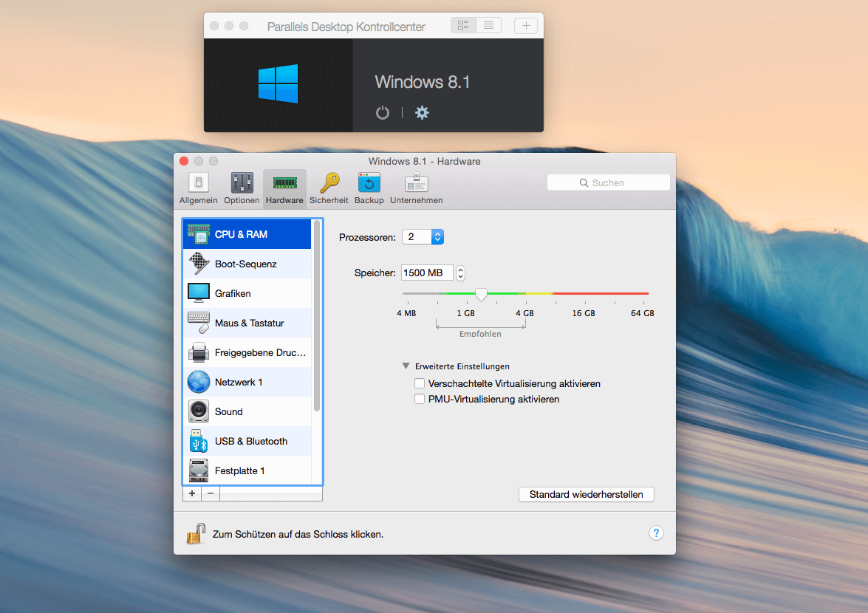Add a new virtual machine in Kontrollcenter
The image size is (868, 613).
tap(526, 25)
